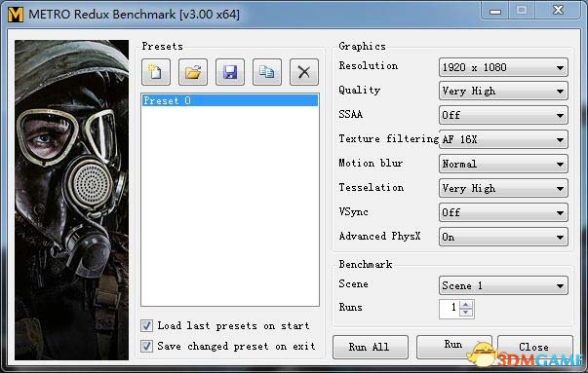Open the Scene dropdown showing Scene 1
The image size is (588, 373).
point(503,285)
